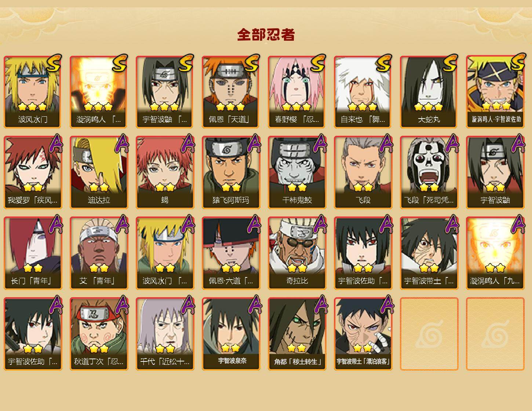Click the 全部忍者 title heading

[266, 34]
